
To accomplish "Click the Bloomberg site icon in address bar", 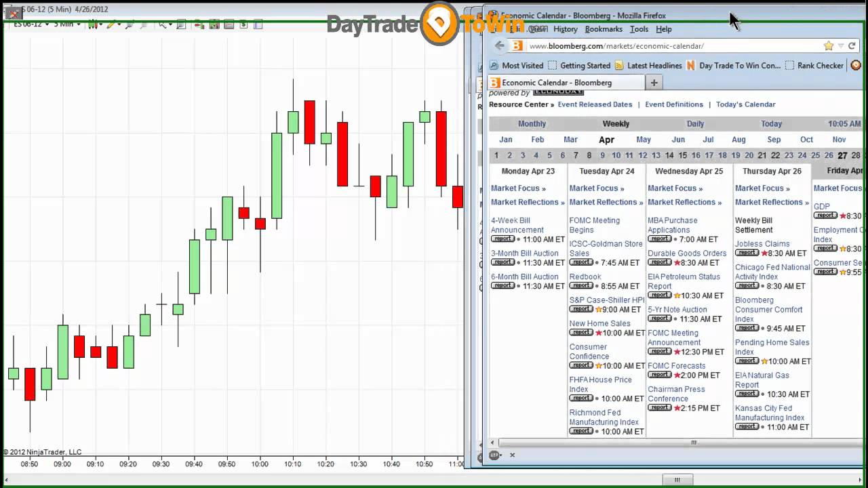I will pyautogui.click(x=517, y=46).
